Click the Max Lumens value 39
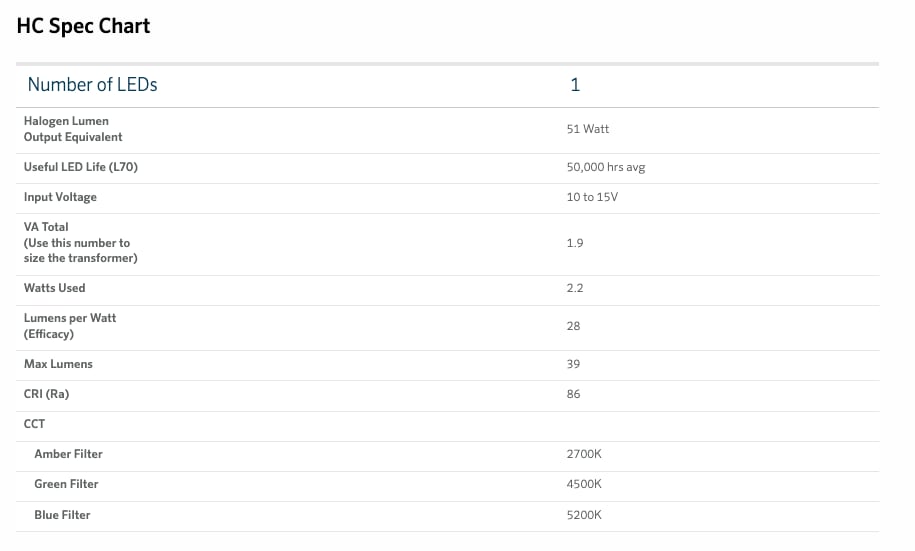 point(573,364)
